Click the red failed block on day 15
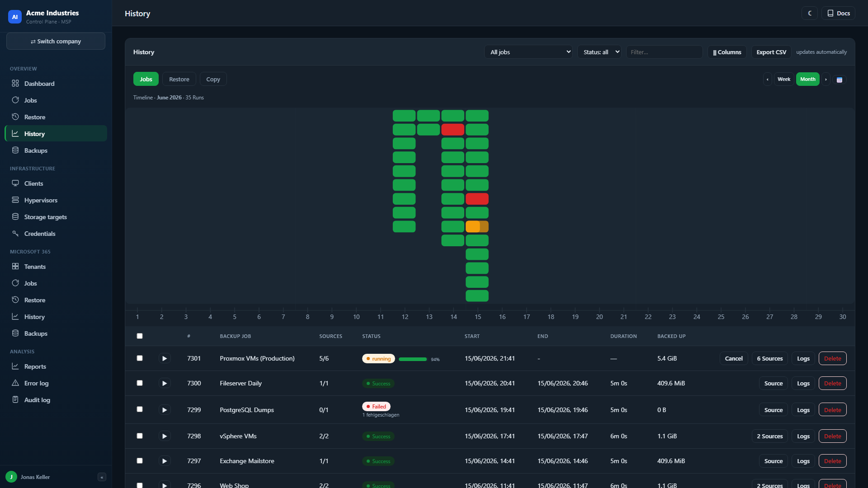This screenshot has width=868, height=488. coord(477,199)
